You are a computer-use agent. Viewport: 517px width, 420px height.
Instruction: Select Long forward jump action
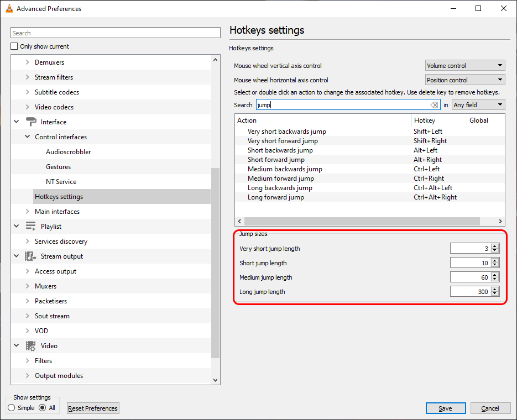(x=370, y=197)
